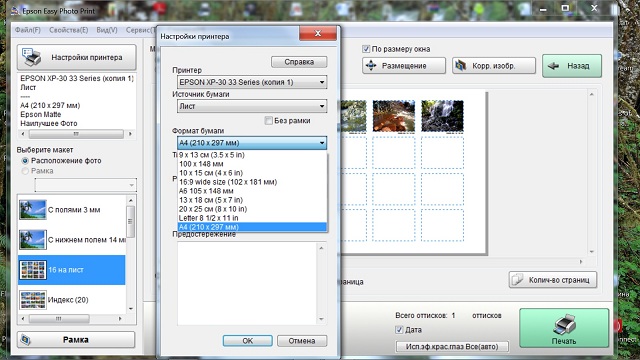This screenshot has height=360, width=640.
Task: Click the OK button in printer settings
Action: tap(247, 341)
